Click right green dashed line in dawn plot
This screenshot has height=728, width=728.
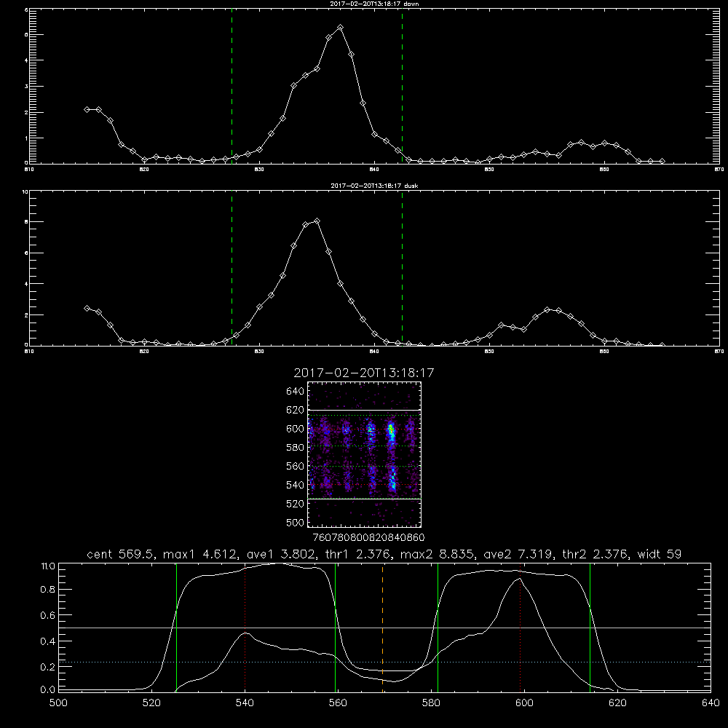click(402, 86)
